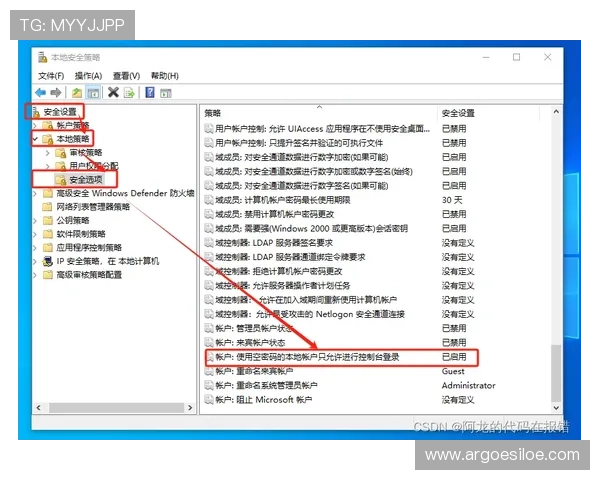Click the Help question-mark toolbar icon

150,92
